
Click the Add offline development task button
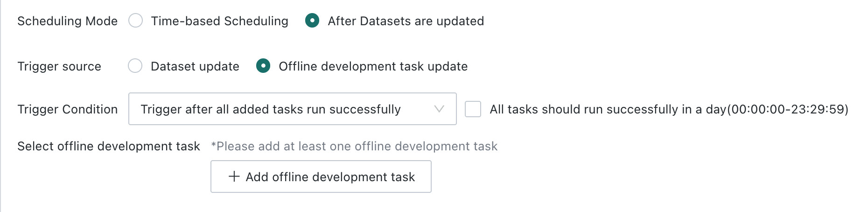point(321,177)
